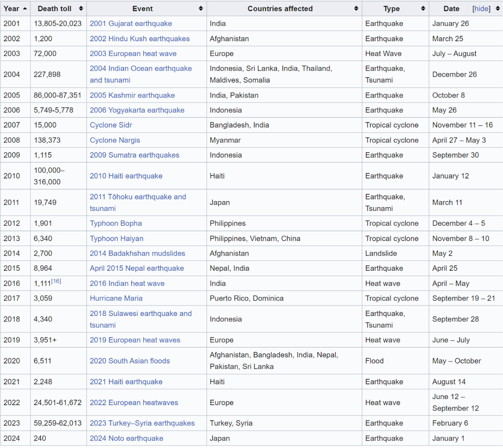
Task: Open 2023 Turkey–Syria earthquakes link
Action: click(142, 423)
